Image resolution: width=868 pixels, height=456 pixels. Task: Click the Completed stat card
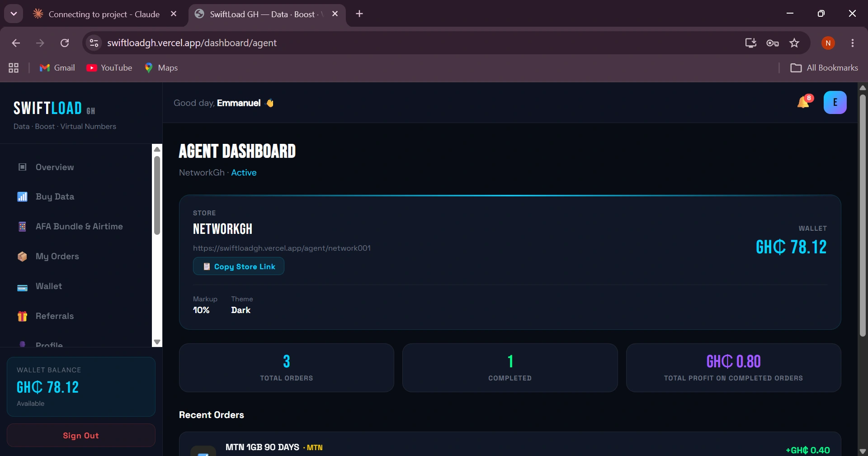(510, 368)
